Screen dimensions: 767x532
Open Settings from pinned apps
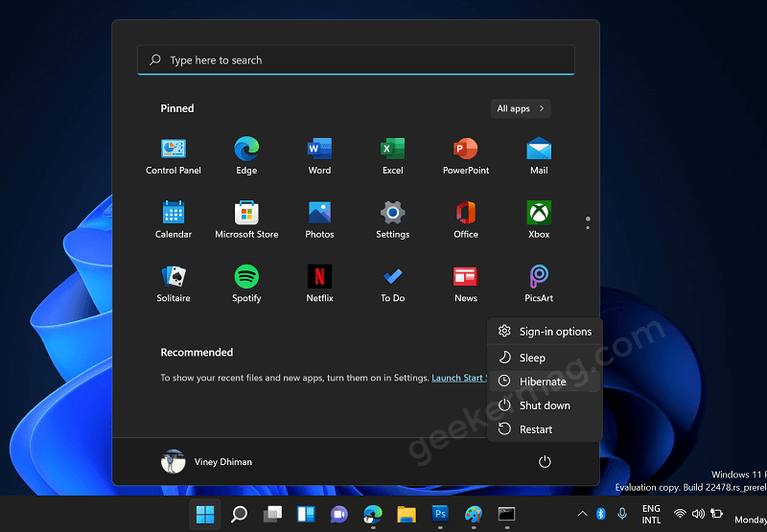[x=393, y=220]
